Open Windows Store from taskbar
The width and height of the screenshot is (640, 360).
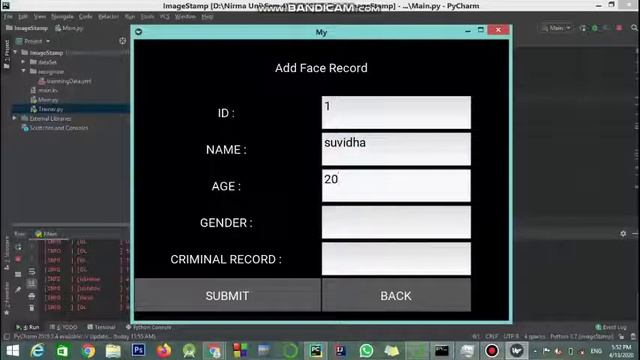pyautogui.click(x=62, y=351)
